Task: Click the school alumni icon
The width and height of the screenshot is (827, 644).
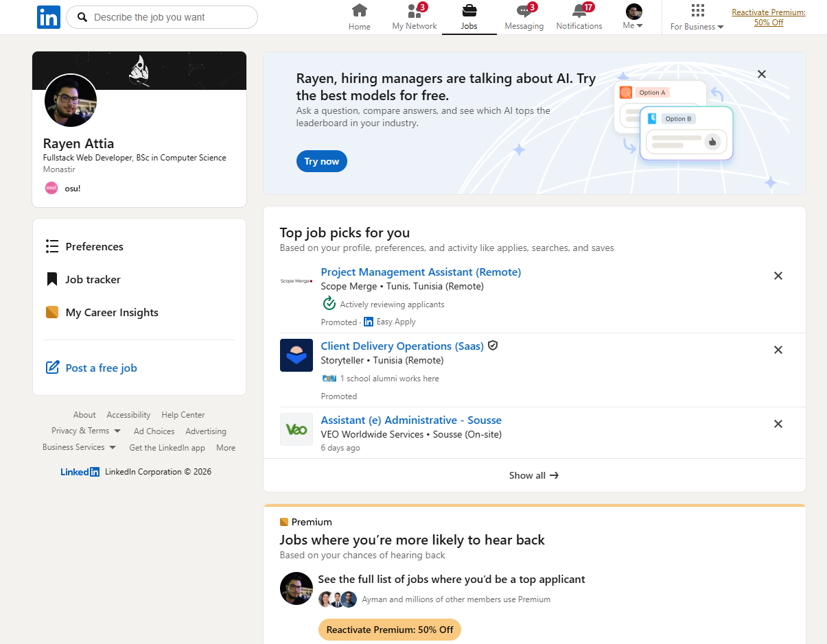Action: click(329, 378)
